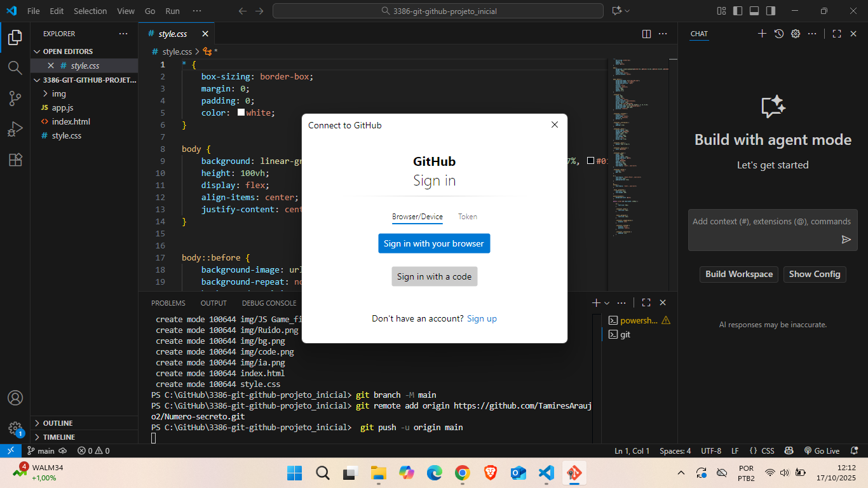Viewport: 868px width, 488px height.
Task: Start a new chat with plus icon
Action: [763, 34]
